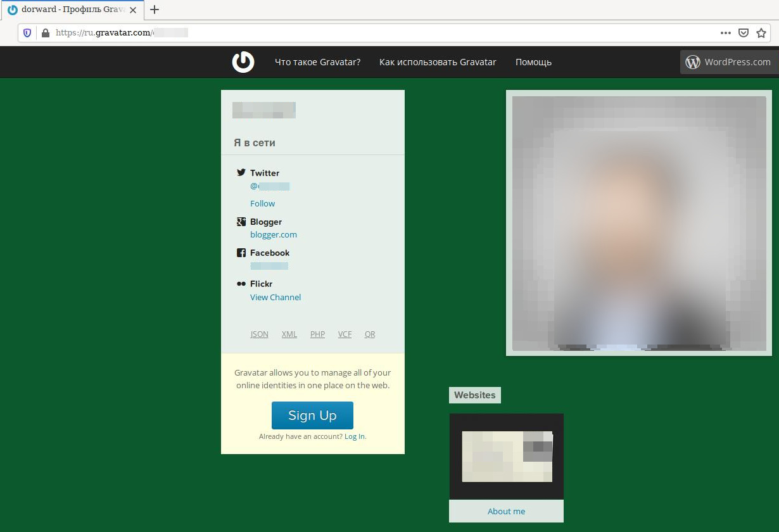Click the Sign Up button
Viewport: 779px width, 532px height.
point(312,415)
